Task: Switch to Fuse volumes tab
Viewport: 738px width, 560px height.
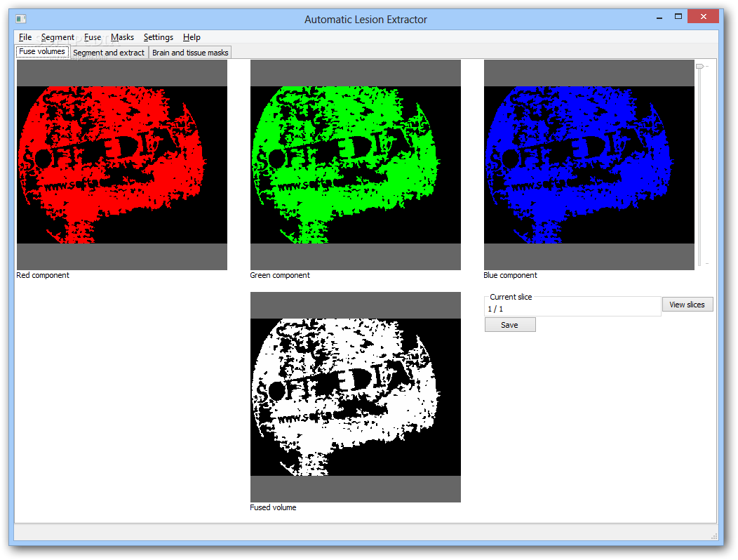Action: click(42, 52)
